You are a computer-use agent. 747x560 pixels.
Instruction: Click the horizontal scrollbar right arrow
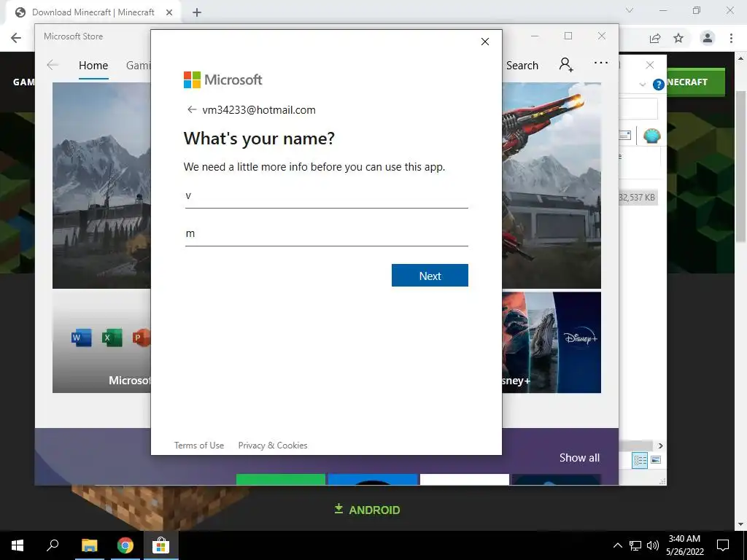660,446
